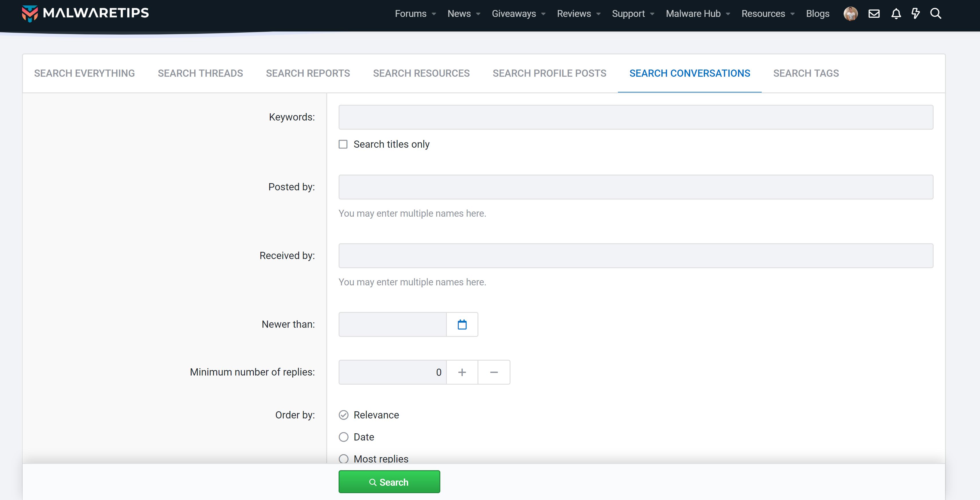Click the MalwareTips logo
The image size is (980, 500).
tap(85, 13)
